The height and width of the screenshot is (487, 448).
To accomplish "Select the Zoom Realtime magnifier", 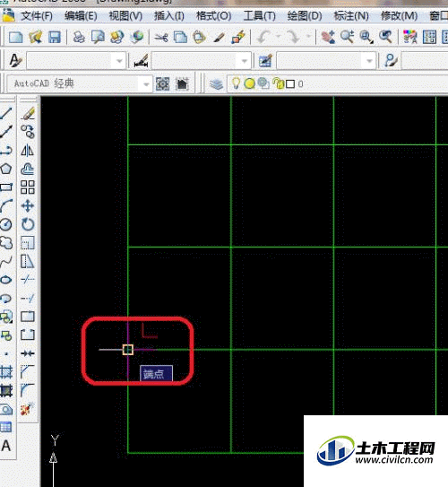I will (347, 38).
